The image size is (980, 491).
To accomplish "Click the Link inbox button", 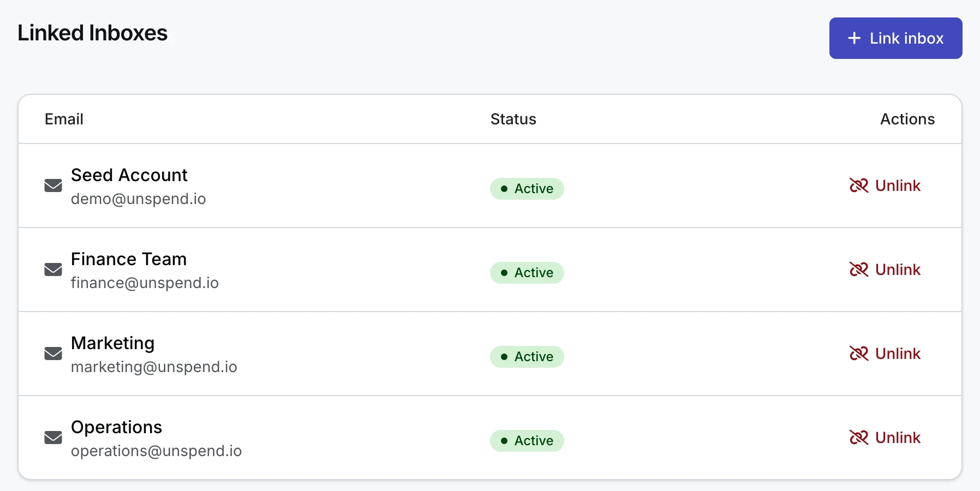I will 895,38.
